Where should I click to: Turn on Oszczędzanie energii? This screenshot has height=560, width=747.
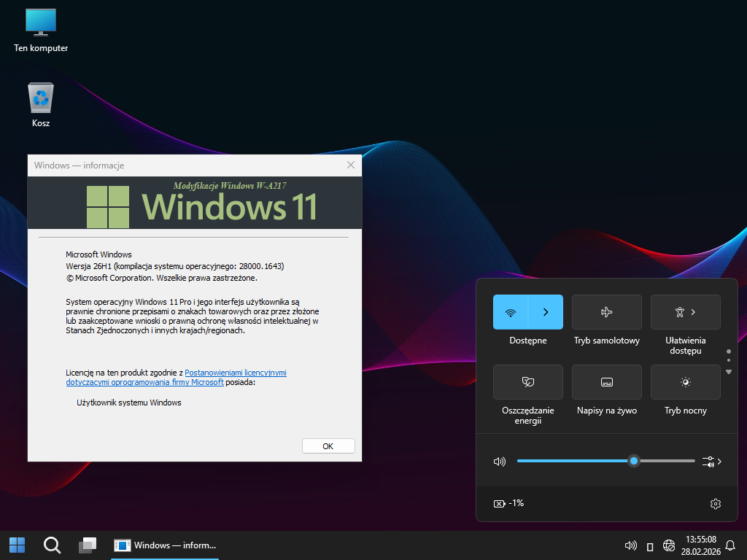527,382
